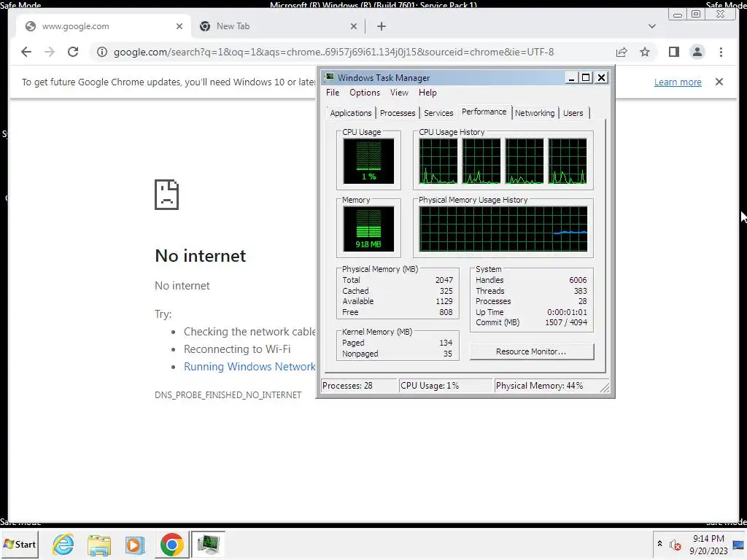Close the Windows Task Manager window
The image size is (747, 560).
(602, 77)
